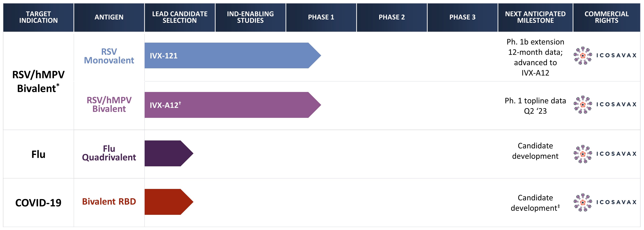Click the Antigen column header
This screenshot has height=230, width=644.
109,17
